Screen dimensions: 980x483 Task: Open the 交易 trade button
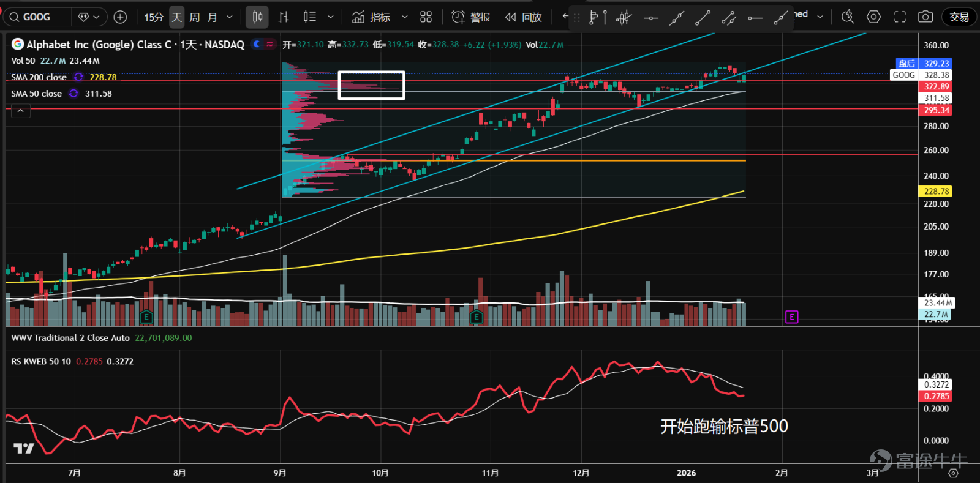tap(959, 17)
